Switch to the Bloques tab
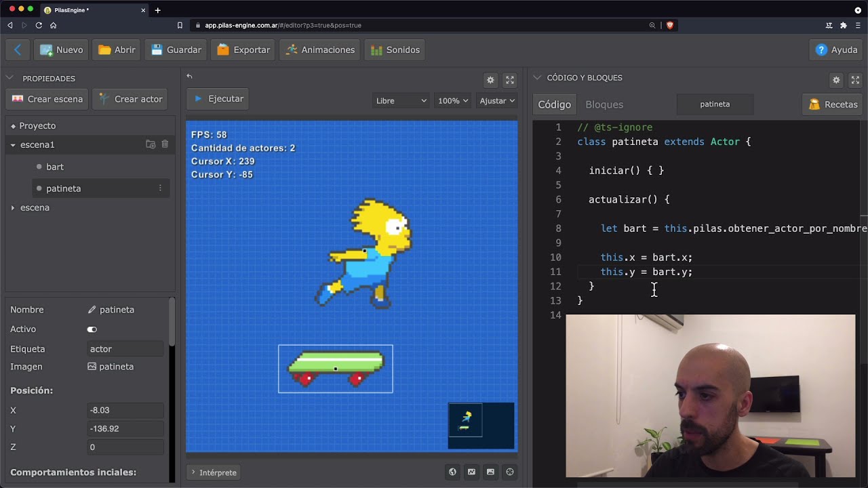Image resolution: width=868 pixels, height=488 pixels. tap(604, 104)
